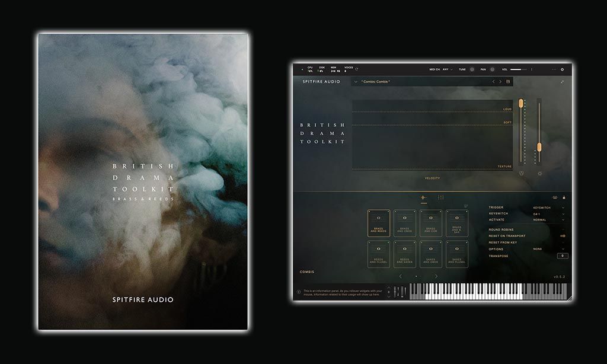Click the refresh icon beside VOICES
Image resolution: width=607 pixels, height=364 pixels.
(356, 69)
